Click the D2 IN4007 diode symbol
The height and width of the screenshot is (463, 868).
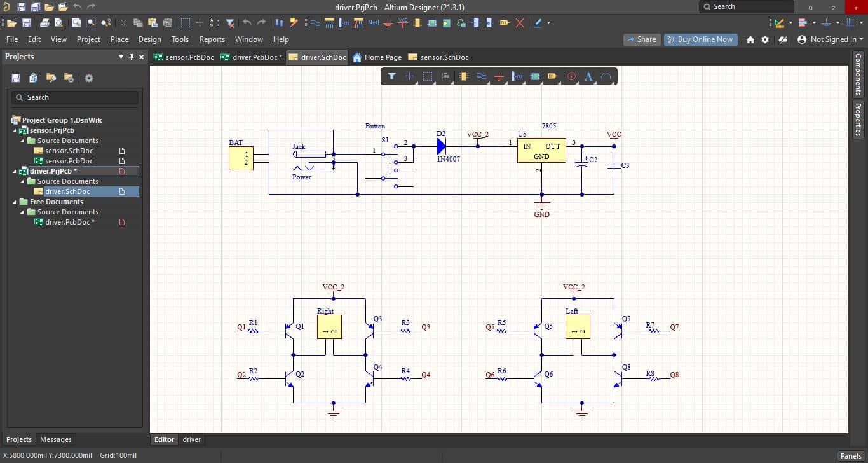click(x=442, y=146)
